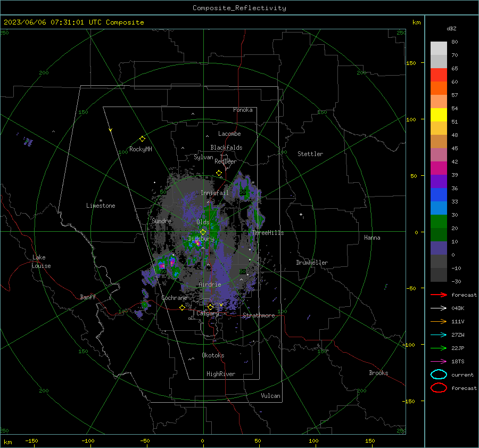
Task: Click the Banff city label
Action: 88,297
